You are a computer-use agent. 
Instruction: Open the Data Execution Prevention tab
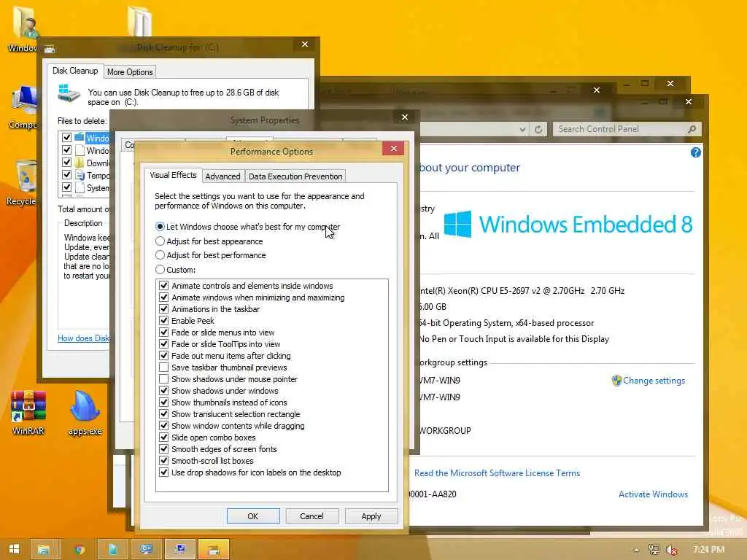coord(295,176)
